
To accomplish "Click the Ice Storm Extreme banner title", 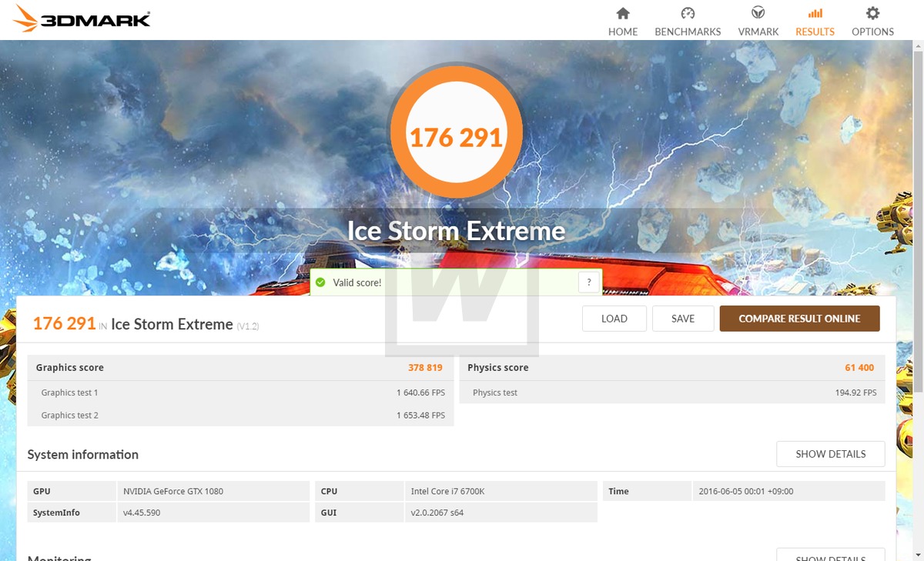I will click(457, 231).
